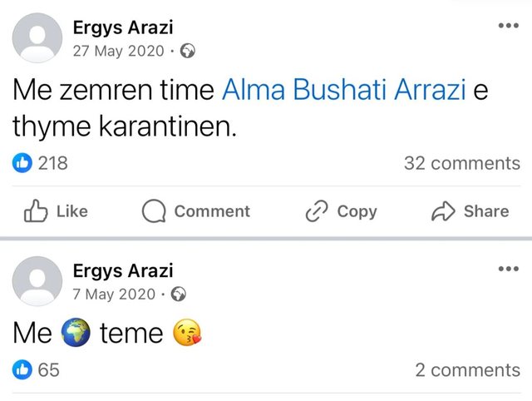Viewport: 532px width, 401px height.
Task: Click the blue like reaction icon beside 218
Action: click(22, 163)
